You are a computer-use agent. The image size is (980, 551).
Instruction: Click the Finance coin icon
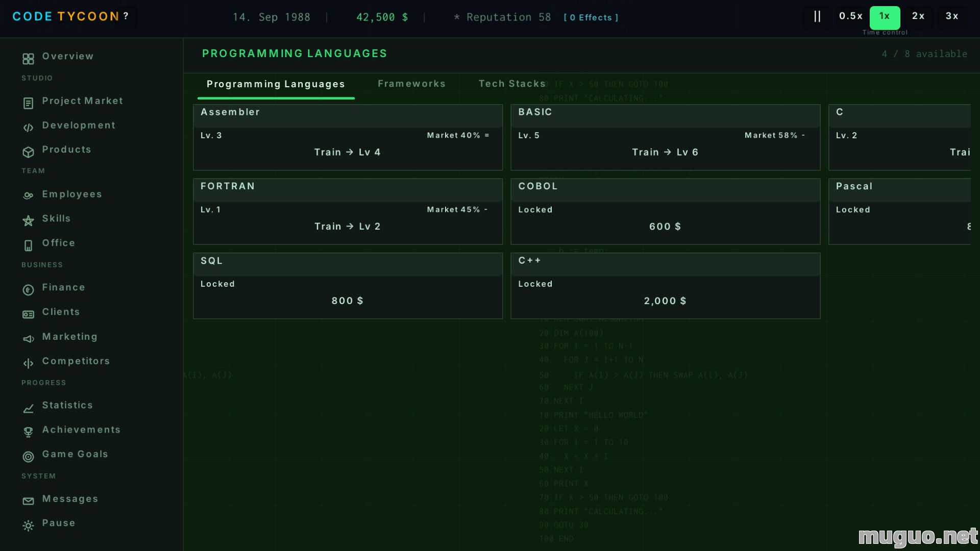28,290
